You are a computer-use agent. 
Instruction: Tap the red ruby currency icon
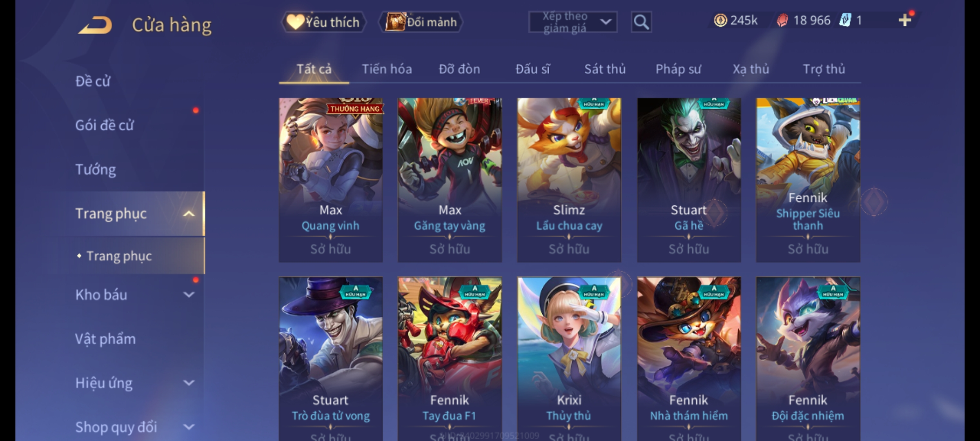pyautogui.click(x=782, y=20)
